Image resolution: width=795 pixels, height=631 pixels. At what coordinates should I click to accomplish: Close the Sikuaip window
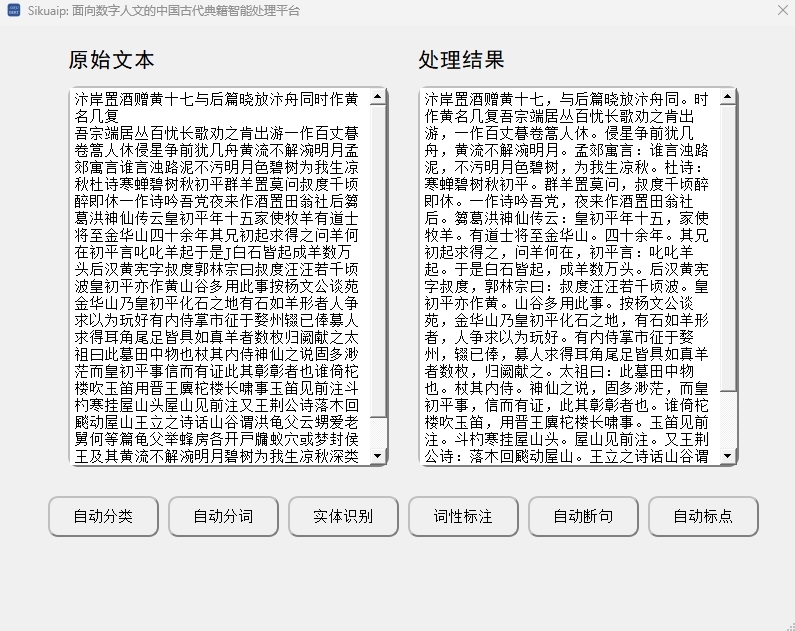coord(780,9)
